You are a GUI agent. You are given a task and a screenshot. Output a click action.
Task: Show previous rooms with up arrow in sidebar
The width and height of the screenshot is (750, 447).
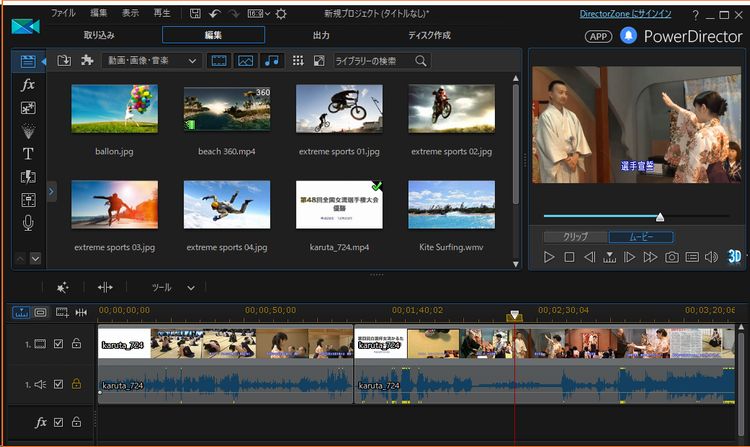20,259
